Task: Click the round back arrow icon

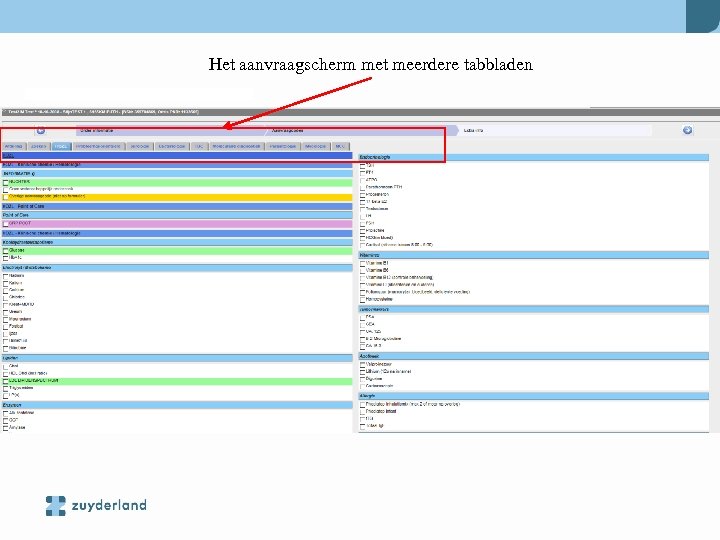Action: tap(41, 130)
